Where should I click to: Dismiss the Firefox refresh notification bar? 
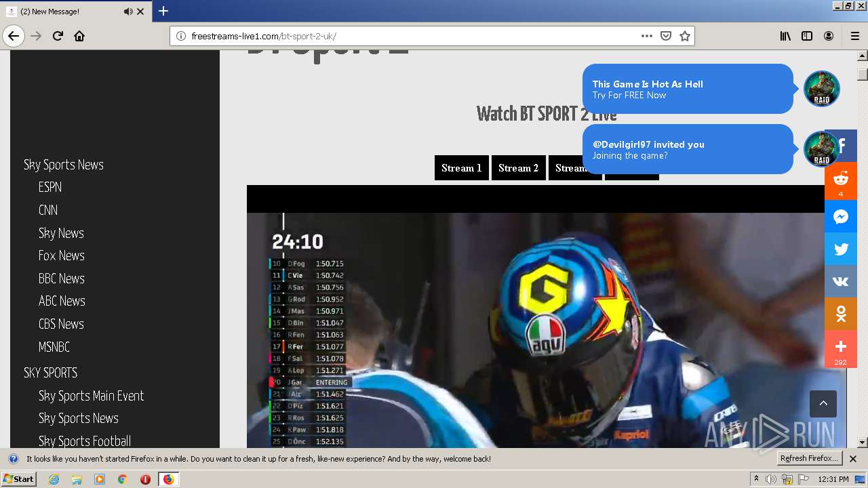point(853,459)
